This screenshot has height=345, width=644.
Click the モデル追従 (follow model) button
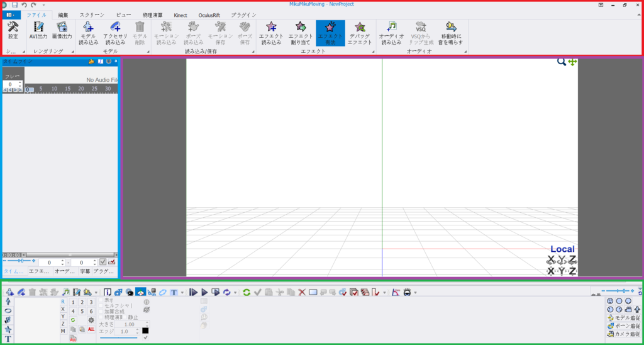623,318
